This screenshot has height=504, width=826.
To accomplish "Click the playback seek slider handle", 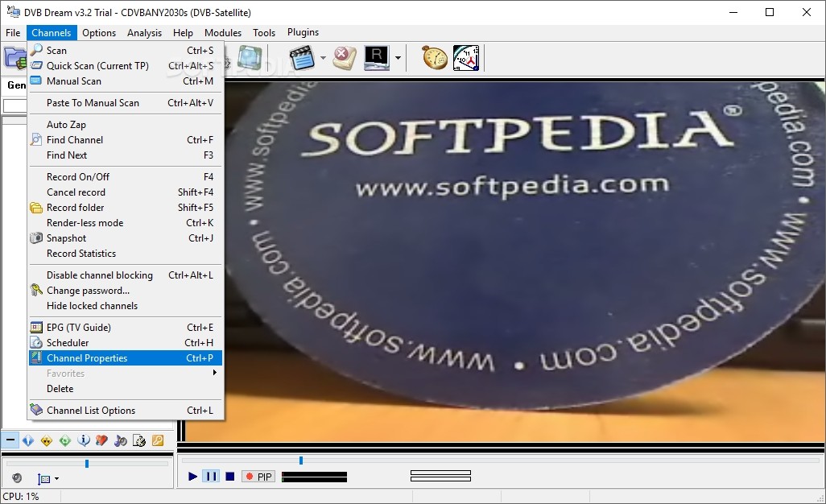I will 301,461.
